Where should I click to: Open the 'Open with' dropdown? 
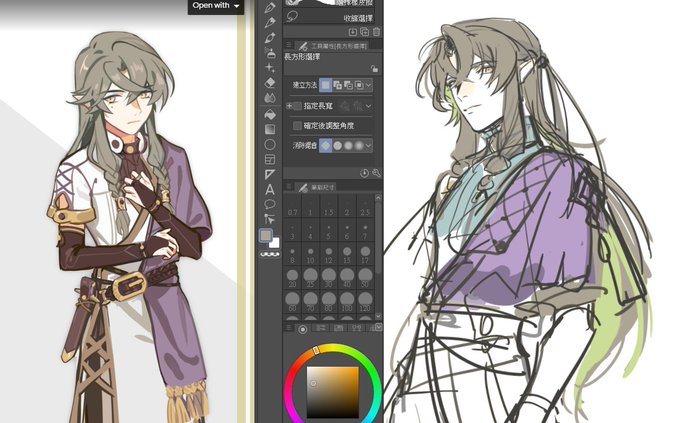[216, 6]
